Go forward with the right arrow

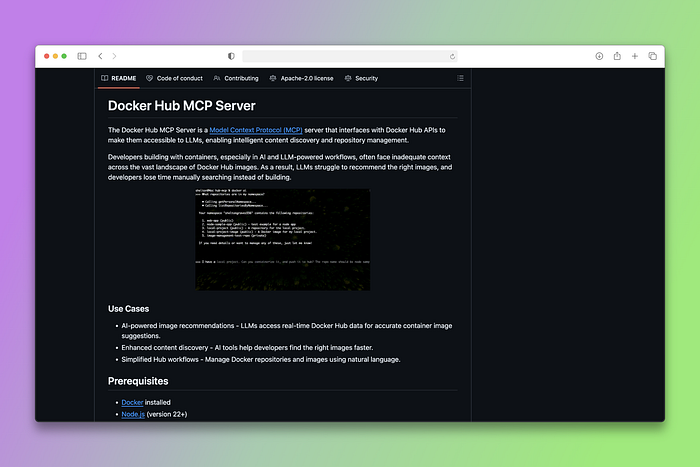pos(114,56)
